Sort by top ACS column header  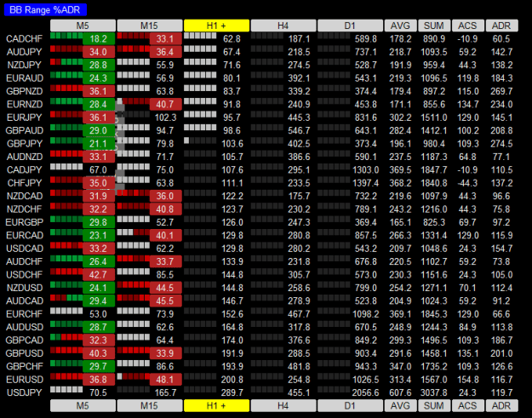tap(468, 26)
